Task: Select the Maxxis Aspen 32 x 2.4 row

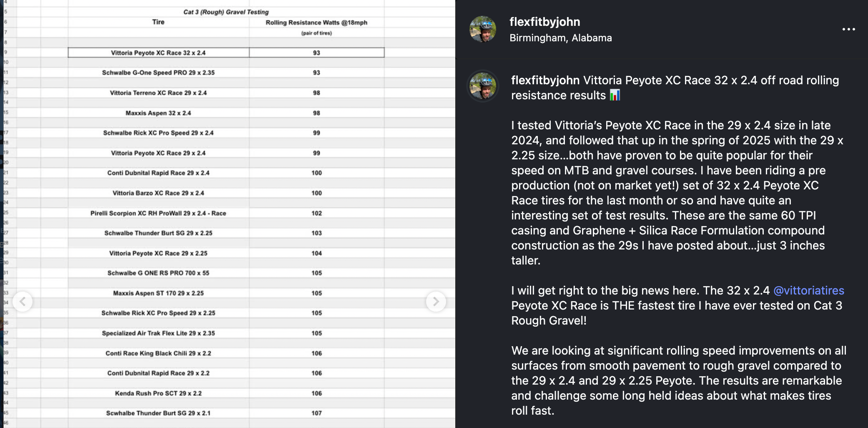Action: click(x=158, y=113)
